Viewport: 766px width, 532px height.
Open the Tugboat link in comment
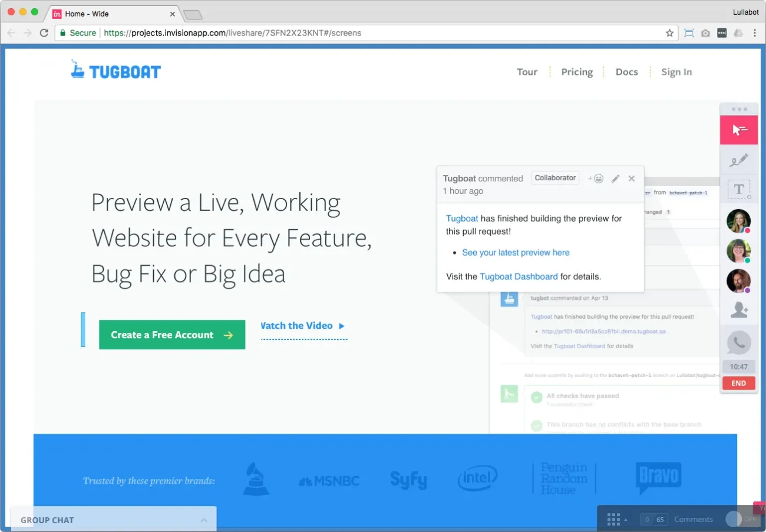462,218
